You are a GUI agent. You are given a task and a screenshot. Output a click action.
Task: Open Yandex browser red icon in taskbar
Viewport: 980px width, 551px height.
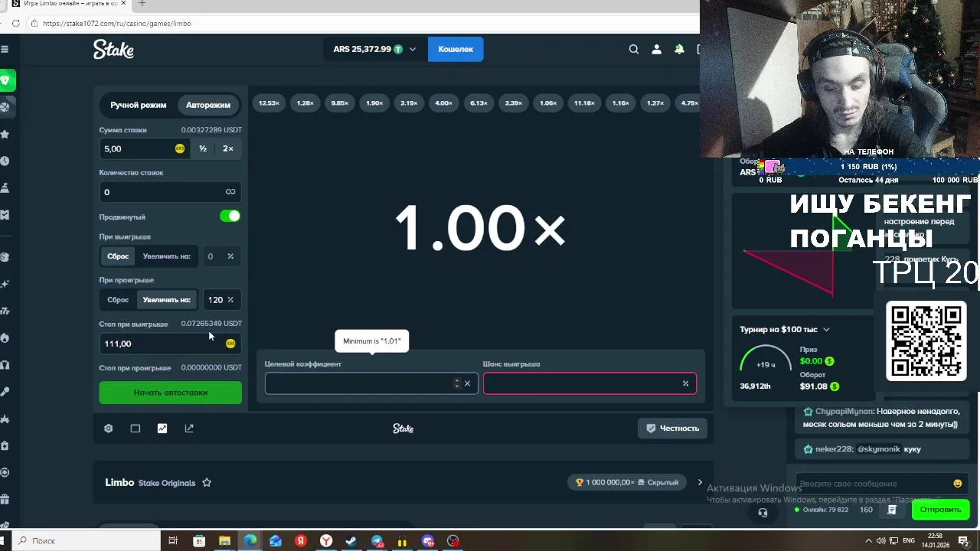[x=301, y=541]
